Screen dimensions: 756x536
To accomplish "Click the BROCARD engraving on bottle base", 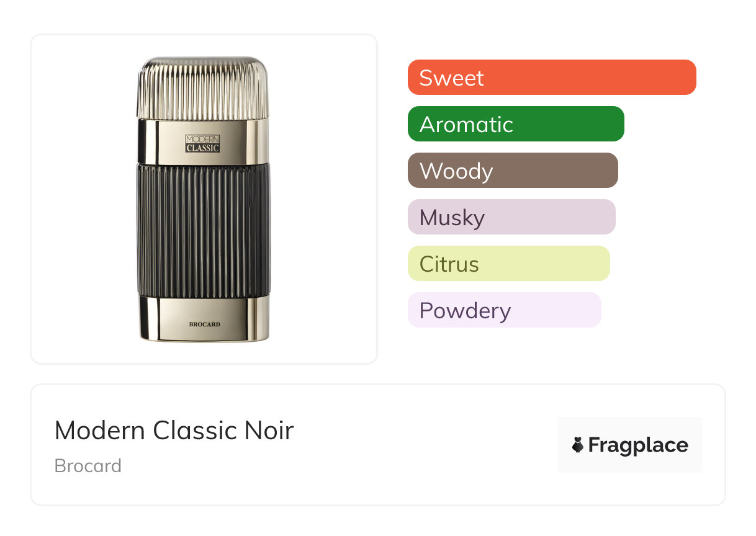I will pyautogui.click(x=204, y=324).
